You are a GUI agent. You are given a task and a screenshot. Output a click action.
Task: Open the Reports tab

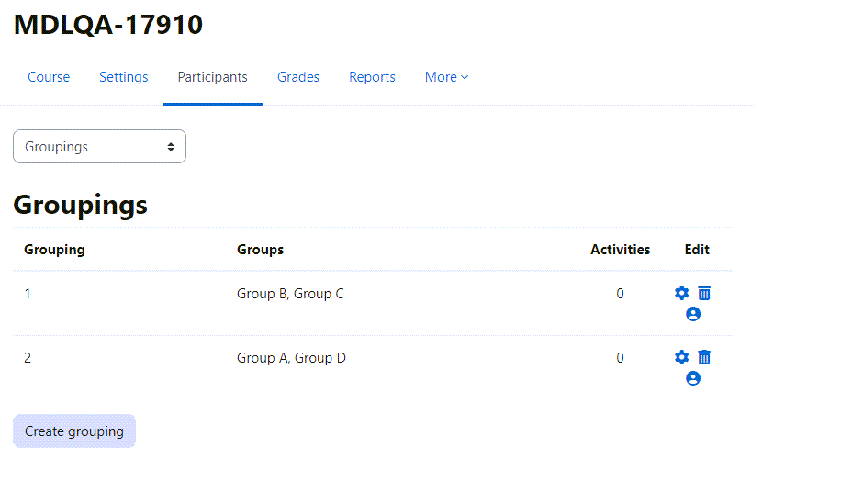coord(372,77)
